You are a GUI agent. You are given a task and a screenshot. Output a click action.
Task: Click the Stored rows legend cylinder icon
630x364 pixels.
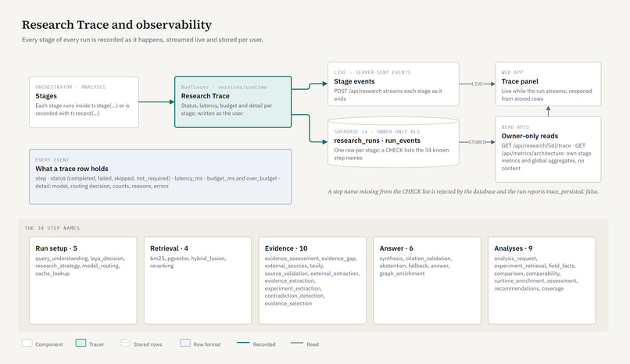point(125,343)
